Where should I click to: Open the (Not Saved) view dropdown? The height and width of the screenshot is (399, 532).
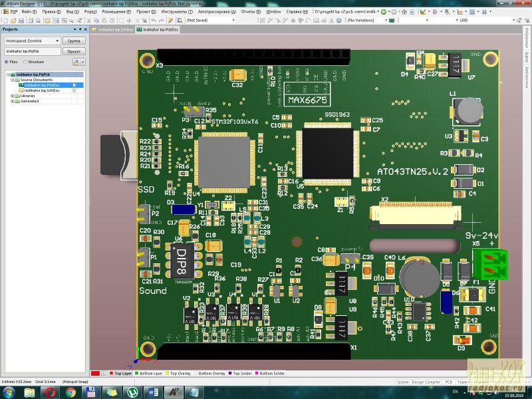tap(233, 21)
